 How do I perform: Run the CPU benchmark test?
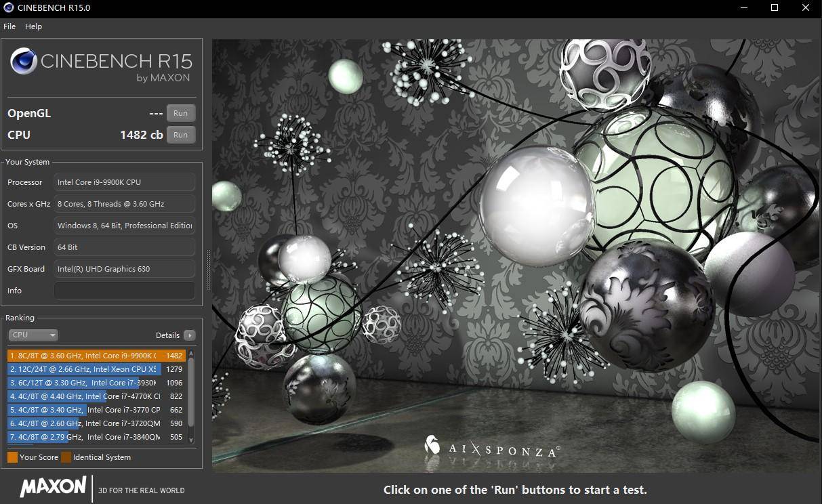pos(180,135)
